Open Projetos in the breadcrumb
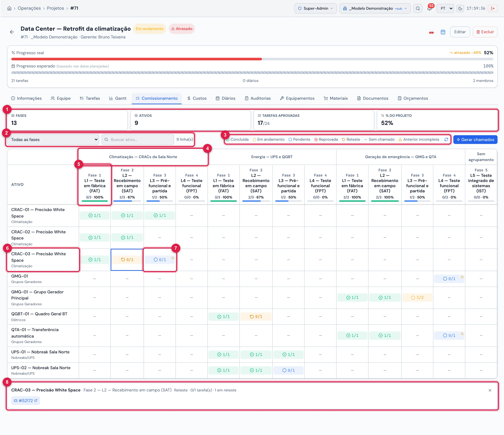Screen dimensions: 504x435 55,8
